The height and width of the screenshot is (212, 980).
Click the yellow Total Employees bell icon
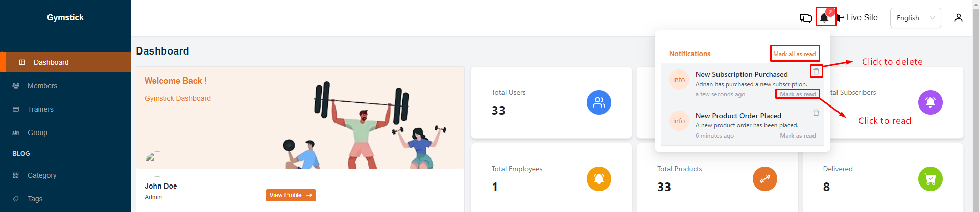coord(599,179)
